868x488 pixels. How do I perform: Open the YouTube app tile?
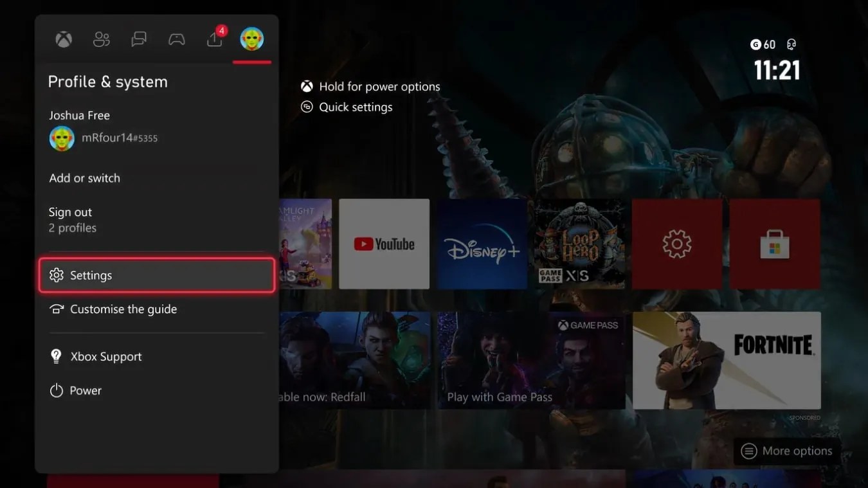(384, 244)
